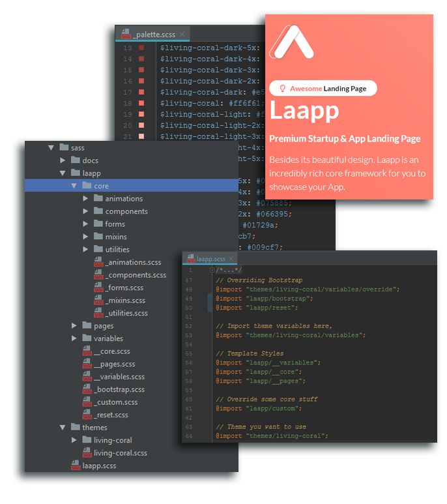Click the living-coral-dark-5x color swatch
This screenshot has width=447, height=504.
point(141,48)
